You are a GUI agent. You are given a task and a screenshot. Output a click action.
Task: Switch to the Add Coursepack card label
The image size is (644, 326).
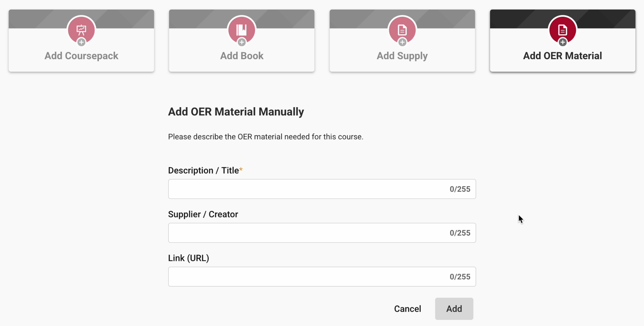coord(81,56)
